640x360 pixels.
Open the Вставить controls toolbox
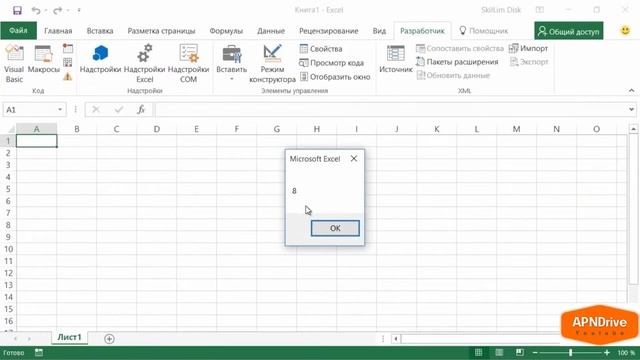(x=231, y=63)
